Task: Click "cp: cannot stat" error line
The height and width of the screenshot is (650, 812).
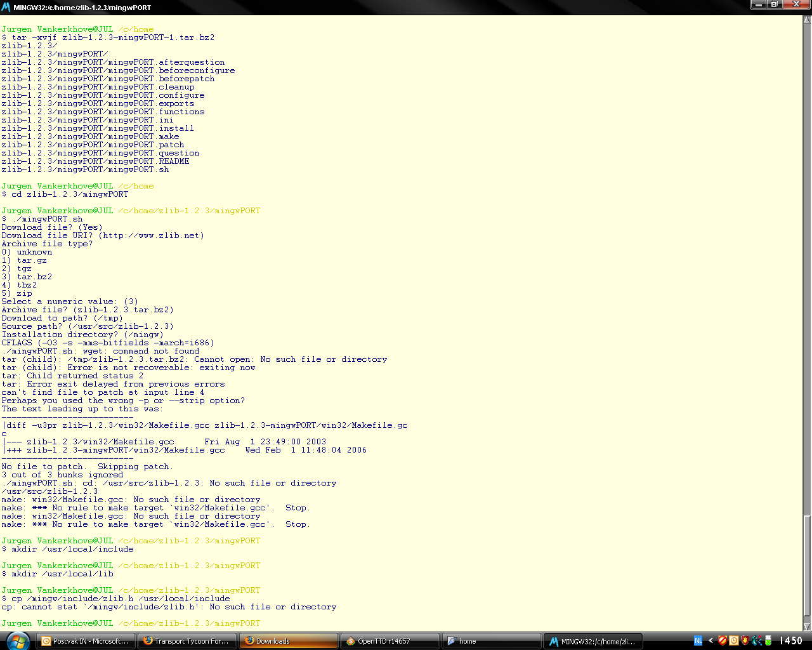Action: click(169, 607)
